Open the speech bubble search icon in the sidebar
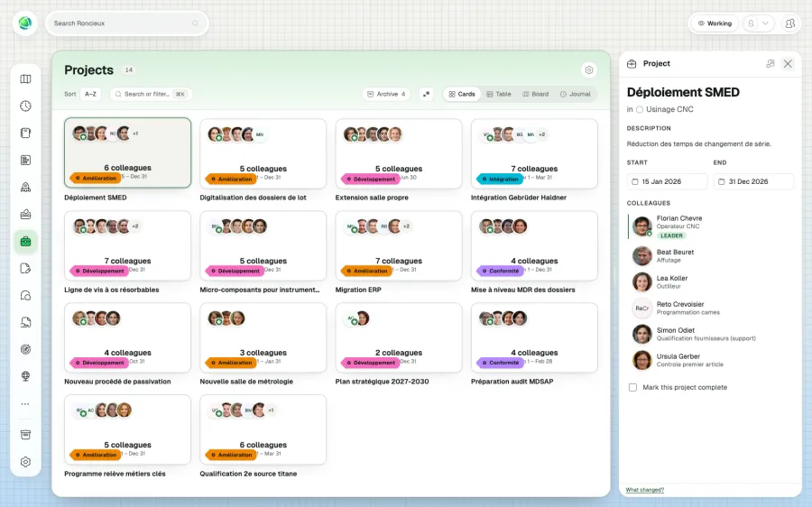812x507 pixels. [25, 296]
